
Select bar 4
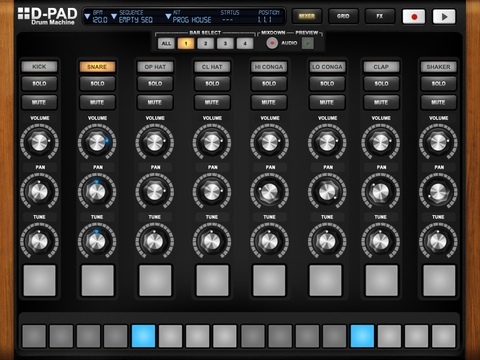245,43
